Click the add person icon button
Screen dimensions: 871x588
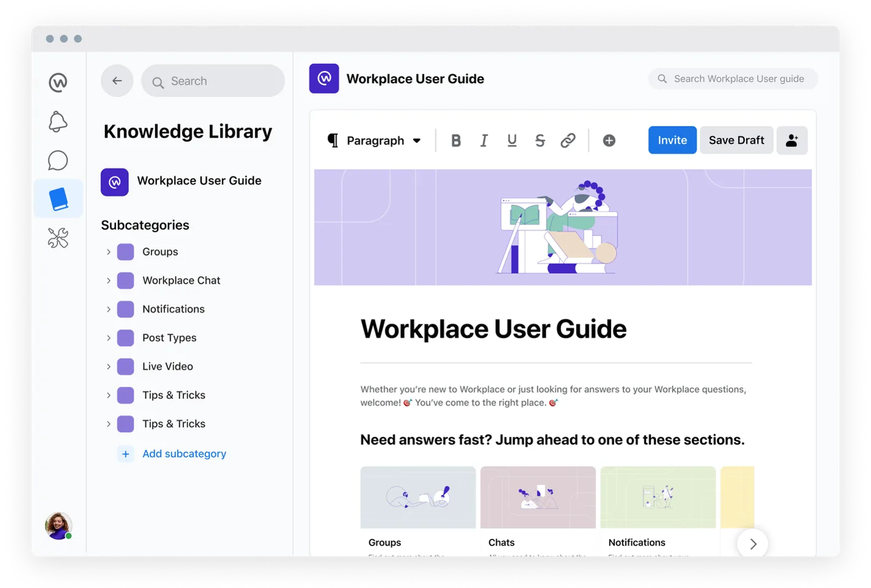pyautogui.click(x=792, y=140)
